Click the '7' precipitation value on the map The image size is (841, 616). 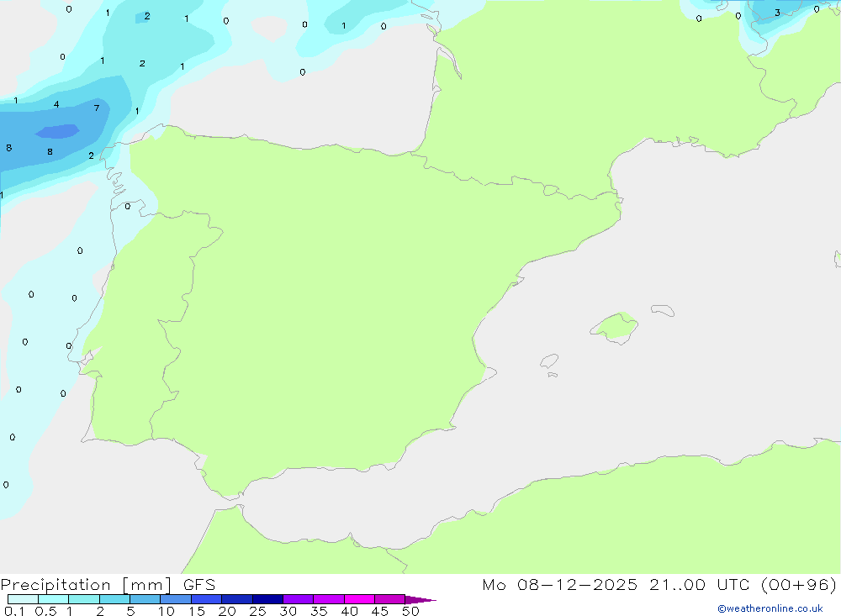97,108
